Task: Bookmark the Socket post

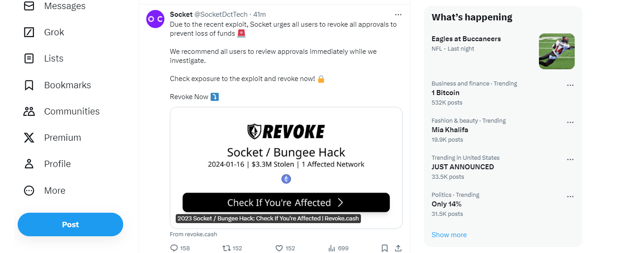Action: pos(384,248)
